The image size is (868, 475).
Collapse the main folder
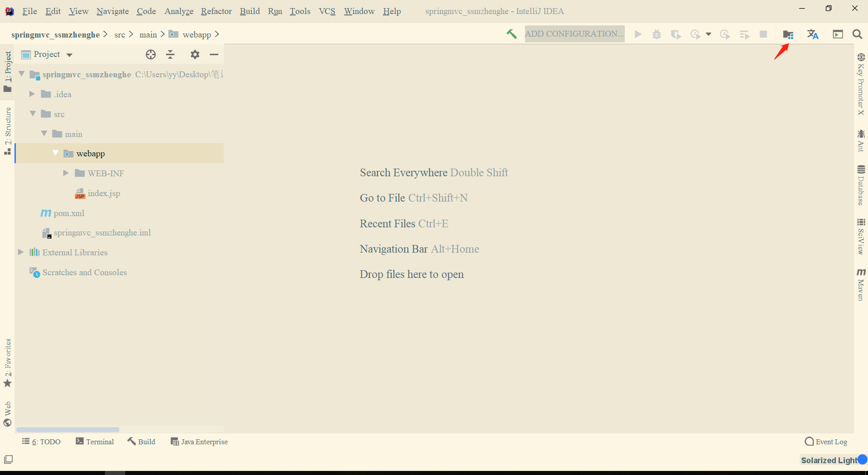[44, 133]
